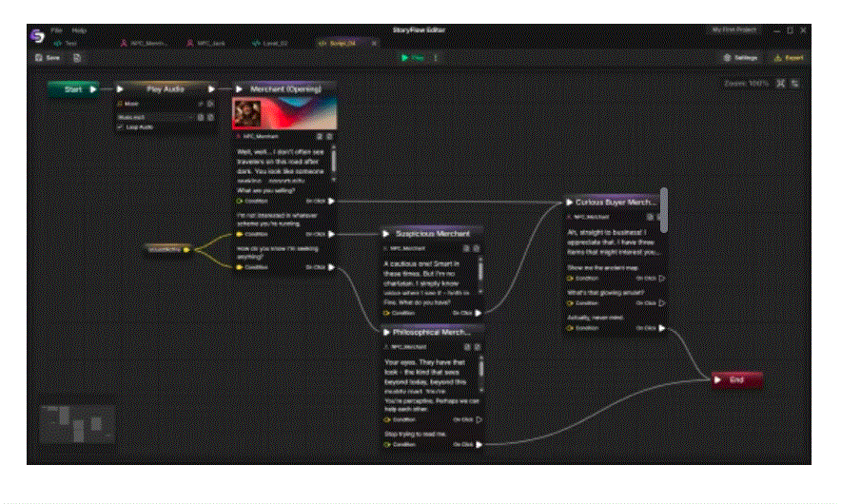
Task: Click the red End node input arrow
Action: coord(717,380)
